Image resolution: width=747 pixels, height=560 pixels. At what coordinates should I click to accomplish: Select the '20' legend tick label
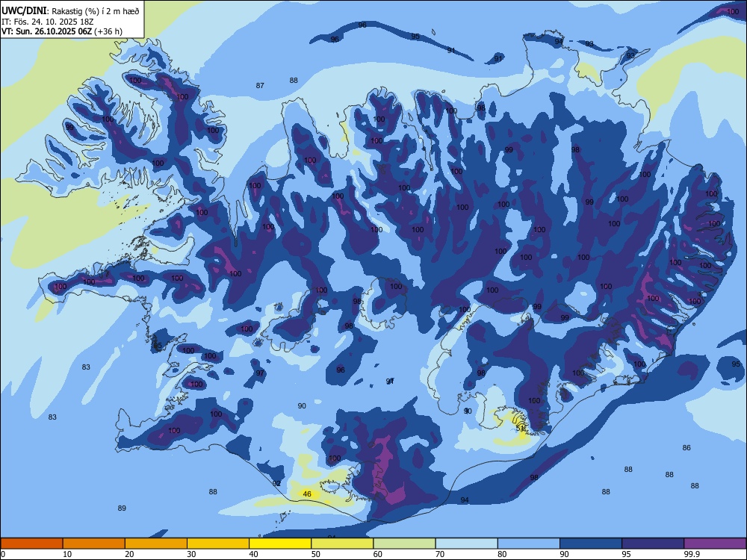click(129, 554)
